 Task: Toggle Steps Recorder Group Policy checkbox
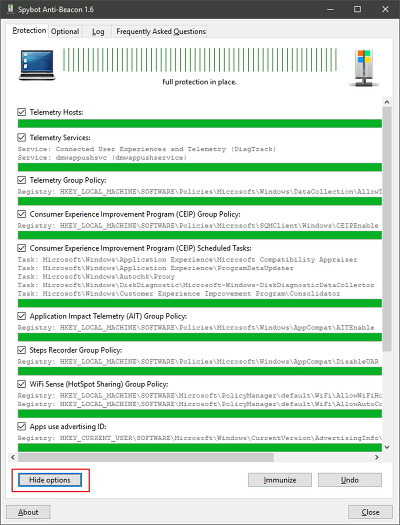click(x=21, y=350)
